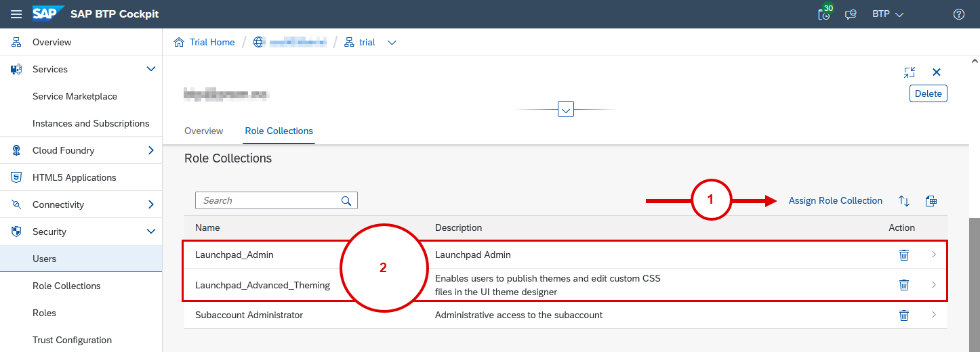Image resolution: width=980 pixels, height=352 pixels.
Task: Expand the header collapse arrow button
Action: pyautogui.click(x=566, y=109)
